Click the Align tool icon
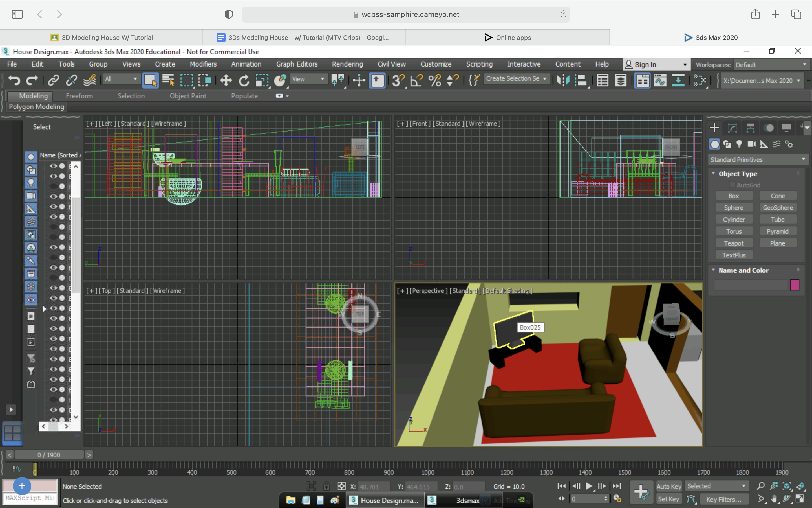 581,80
